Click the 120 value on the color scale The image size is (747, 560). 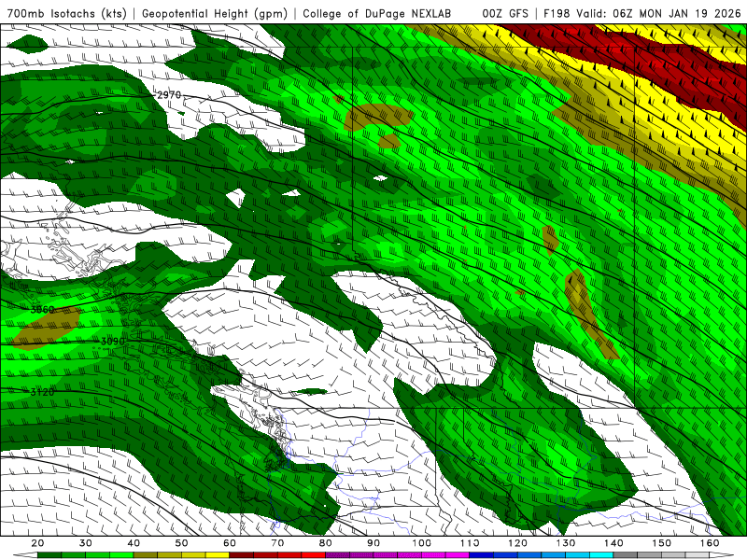[x=518, y=543]
